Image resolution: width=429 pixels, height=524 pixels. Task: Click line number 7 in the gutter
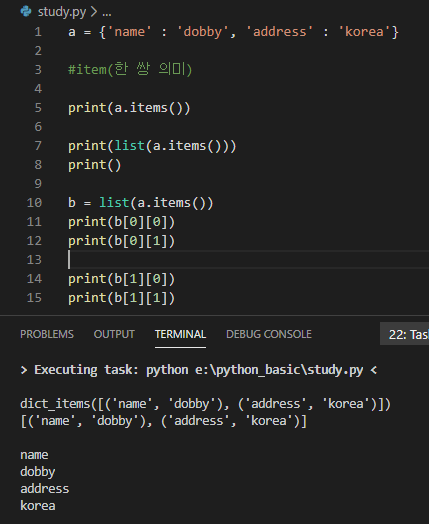click(38, 146)
